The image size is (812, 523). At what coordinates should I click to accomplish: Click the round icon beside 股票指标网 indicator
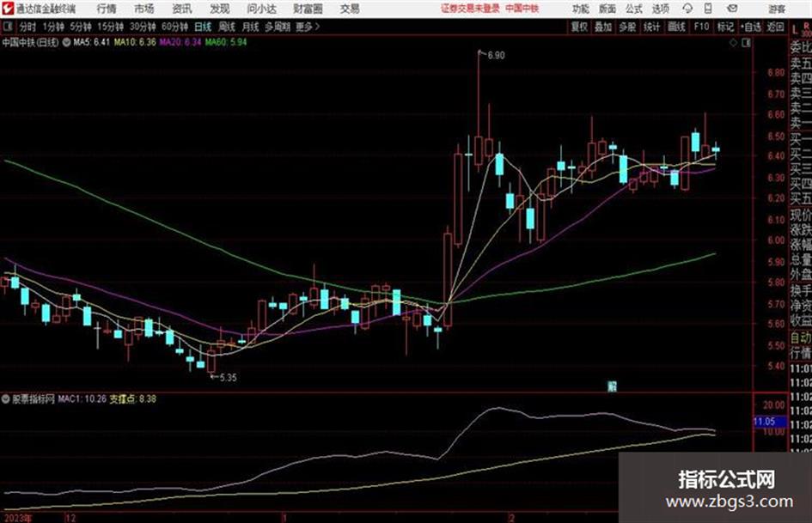coord(6,399)
